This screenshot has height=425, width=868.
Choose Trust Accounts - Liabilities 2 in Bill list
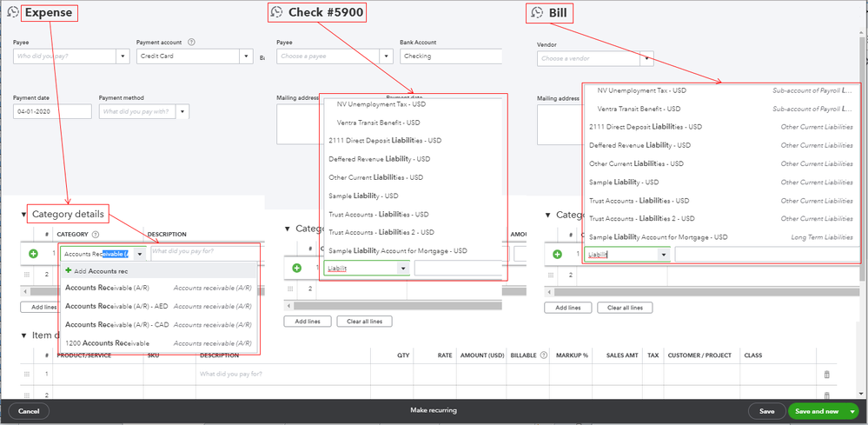coord(721,219)
